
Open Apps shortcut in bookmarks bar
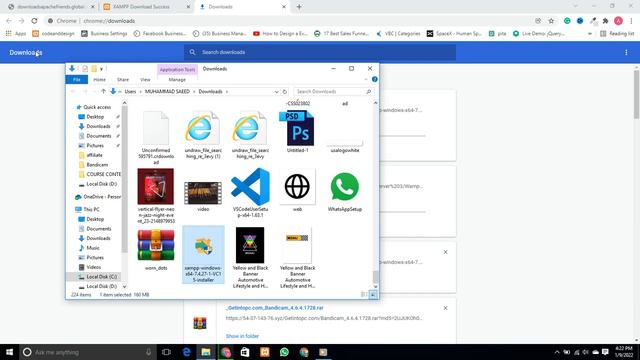click(16, 33)
